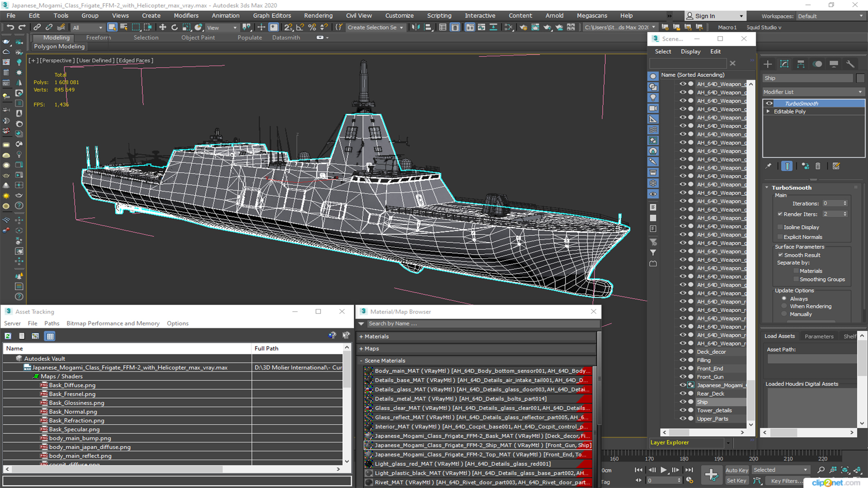This screenshot has height=488, width=868.
Task: Click Go to Start playback button
Action: click(638, 470)
